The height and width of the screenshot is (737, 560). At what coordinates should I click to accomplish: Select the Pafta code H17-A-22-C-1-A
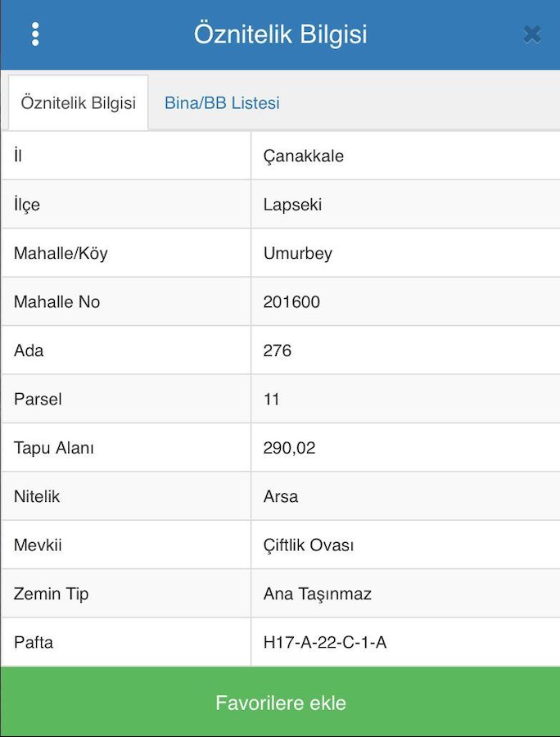tap(325, 643)
